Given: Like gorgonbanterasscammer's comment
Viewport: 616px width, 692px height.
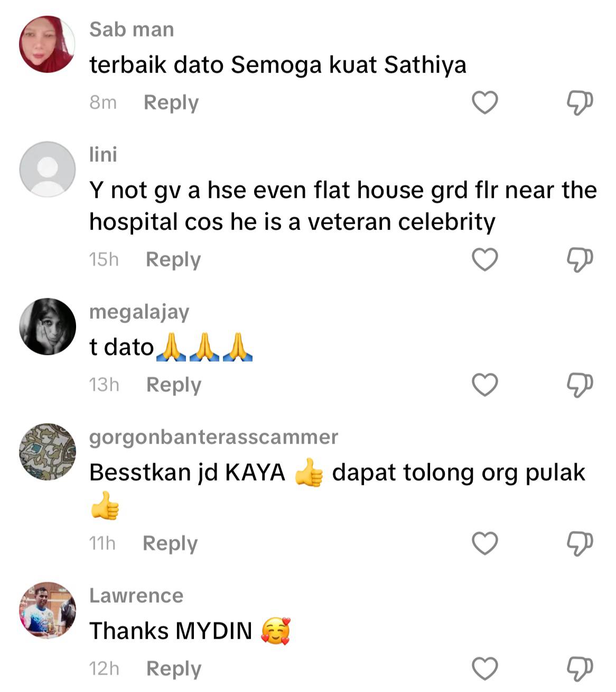Looking at the screenshot, I should pyautogui.click(x=484, y=543).
